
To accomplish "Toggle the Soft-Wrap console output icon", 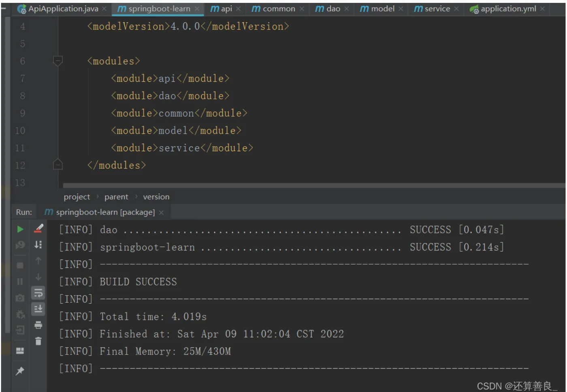I will coord(38,293).
